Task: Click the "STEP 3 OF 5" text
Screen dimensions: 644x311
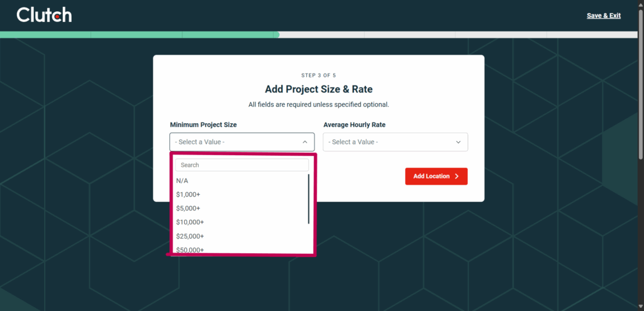Action: point(319,75)
